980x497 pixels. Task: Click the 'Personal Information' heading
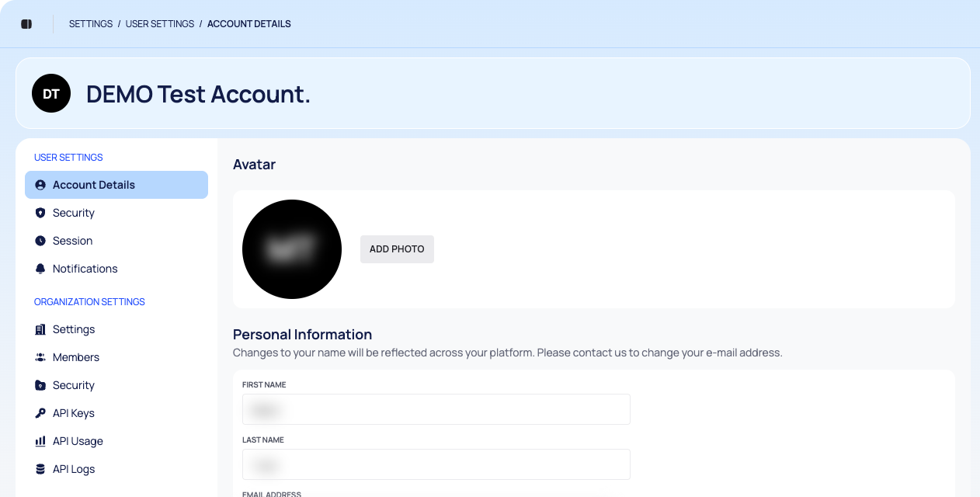(303, 335)
